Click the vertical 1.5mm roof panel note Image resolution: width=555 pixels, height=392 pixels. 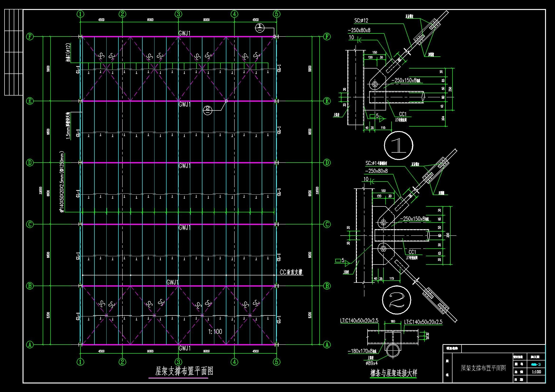coord(68,126)
